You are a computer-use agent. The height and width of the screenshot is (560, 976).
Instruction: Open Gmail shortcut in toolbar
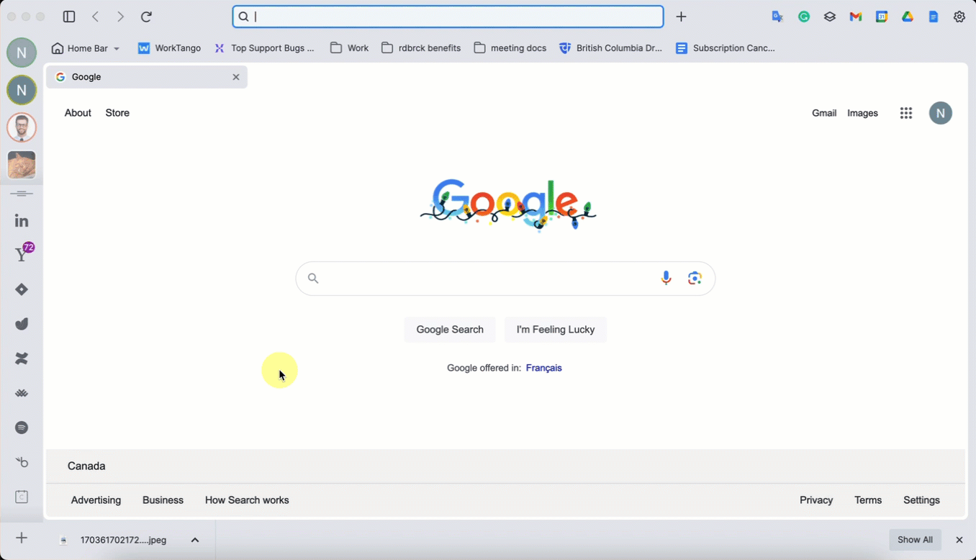click(856, 17)
